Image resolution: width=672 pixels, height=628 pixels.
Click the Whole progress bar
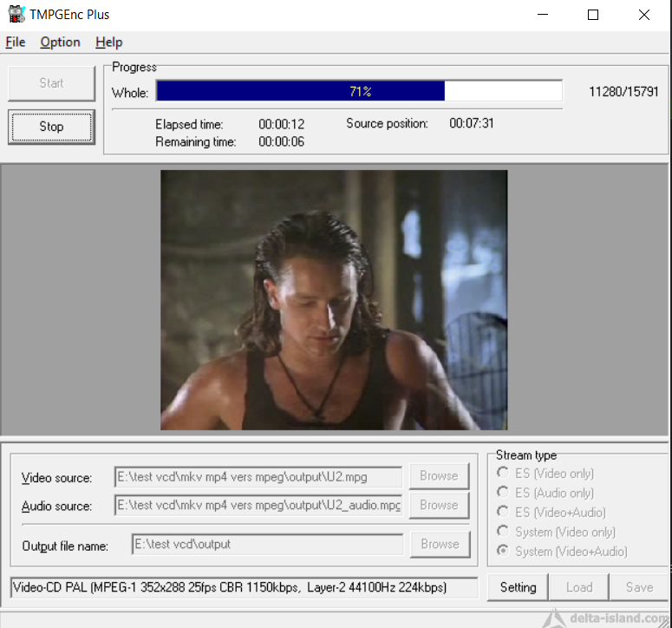point(359,91)
